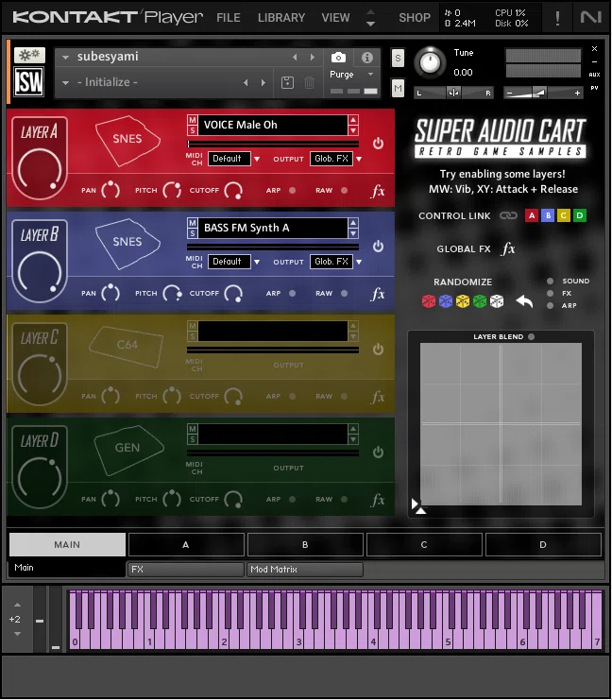Randomize Layer C with yellow dice
This screenshot has width=612, height=700.
pos(463,301)
